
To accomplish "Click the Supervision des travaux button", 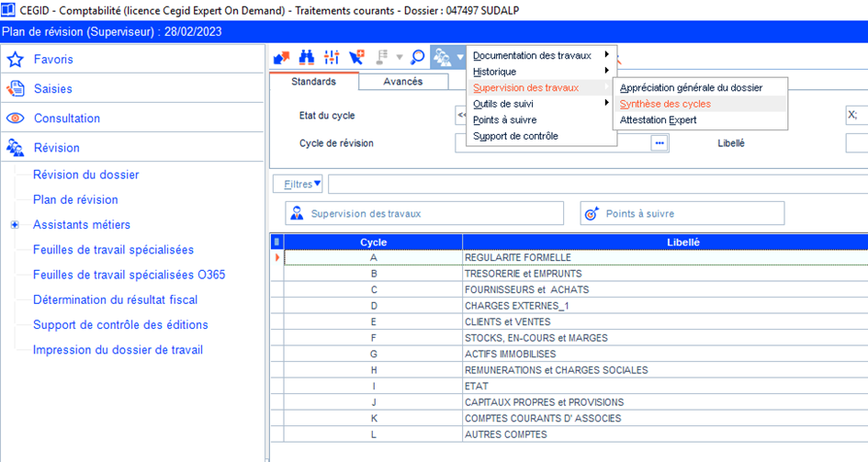I will pyautogui.click(x=423, y=213).
